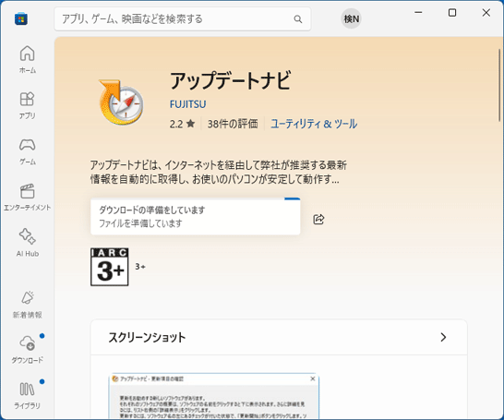Viewport: 504px width, 420px height.
Task: Open the FUJITSU publisher link
Action: point(188,104)
